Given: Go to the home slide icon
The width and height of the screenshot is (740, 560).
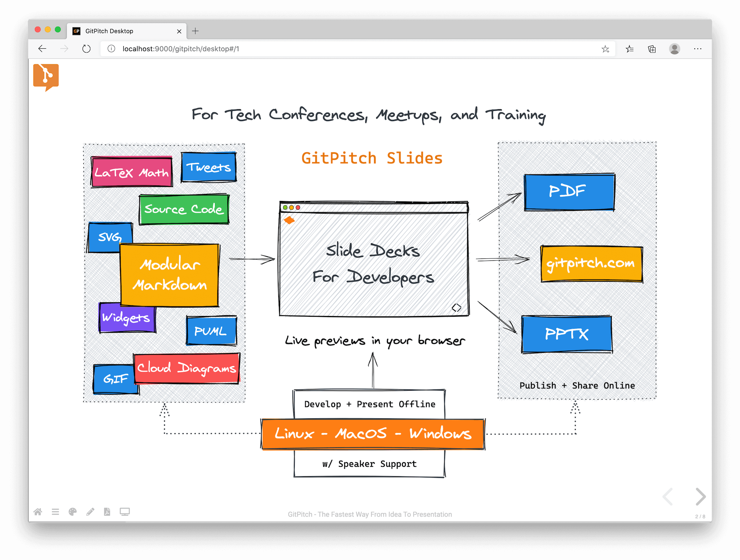Looking at the screenshot, I should pos(38,512).
